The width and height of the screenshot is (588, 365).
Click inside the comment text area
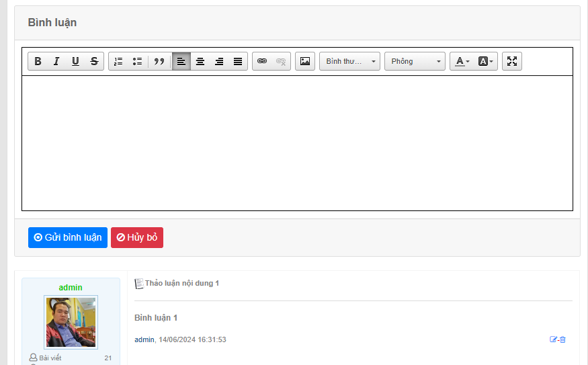[297, 143]
